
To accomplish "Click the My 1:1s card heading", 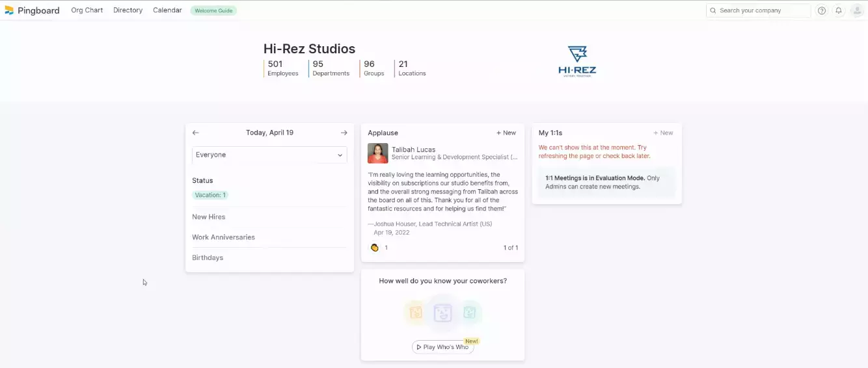I will [550, 133].
